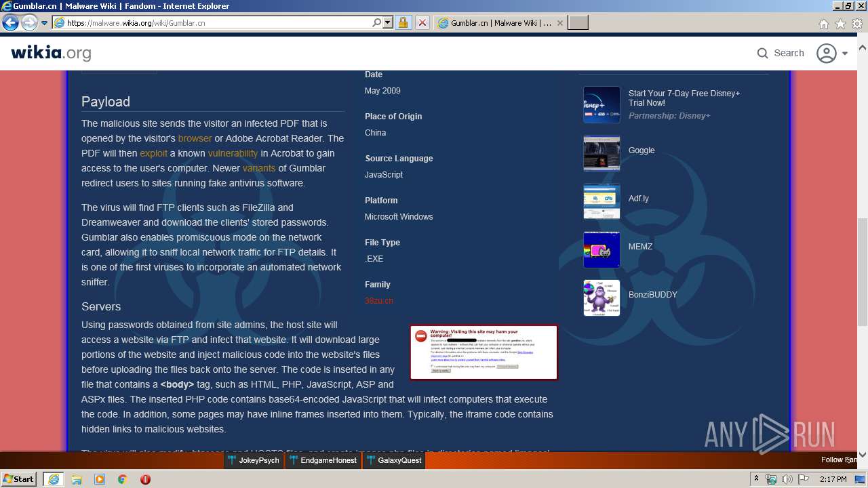Show hidden tray icons arrow
Viewport: 868px width, 488px height.
[x=757, y=479]
